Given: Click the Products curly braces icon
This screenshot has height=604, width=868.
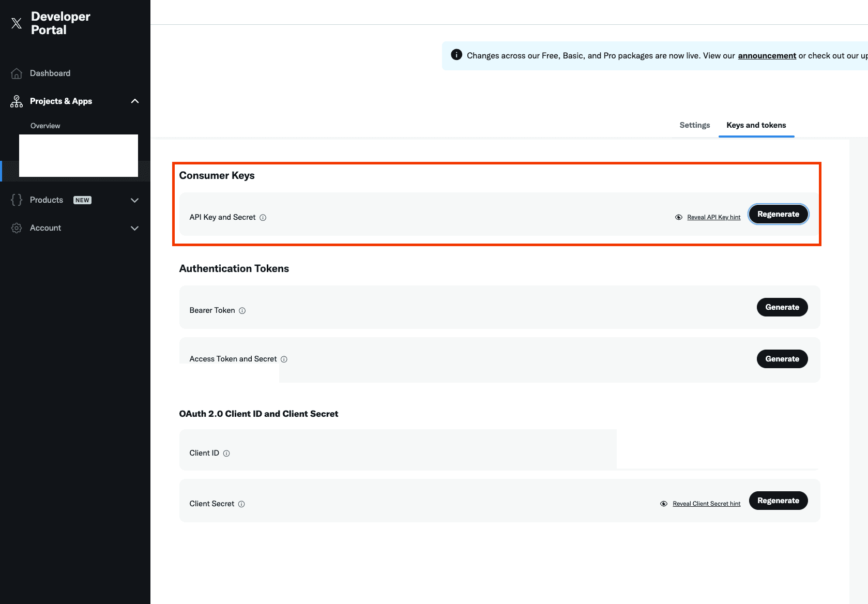Looking at the screenshot, I should (x=17, y=200).
